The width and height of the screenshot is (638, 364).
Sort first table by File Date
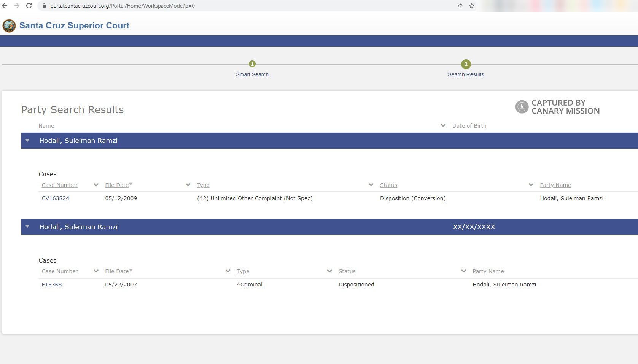point(117,185)
